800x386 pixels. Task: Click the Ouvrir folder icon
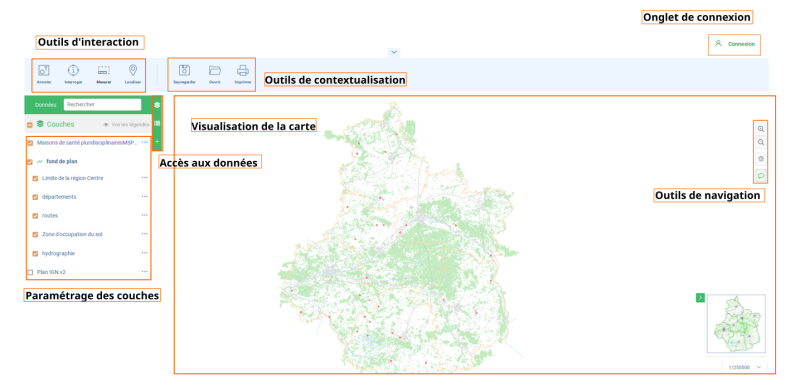pyautogui.click(x=215, y=70)
